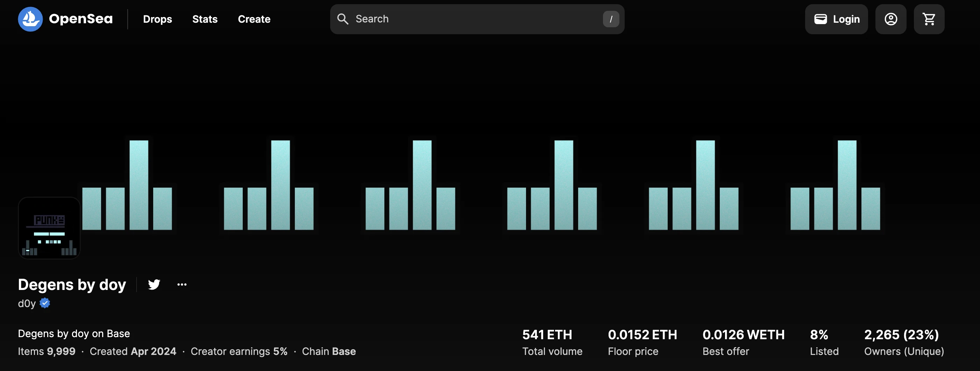Focus the Search input field

point(476,19)
